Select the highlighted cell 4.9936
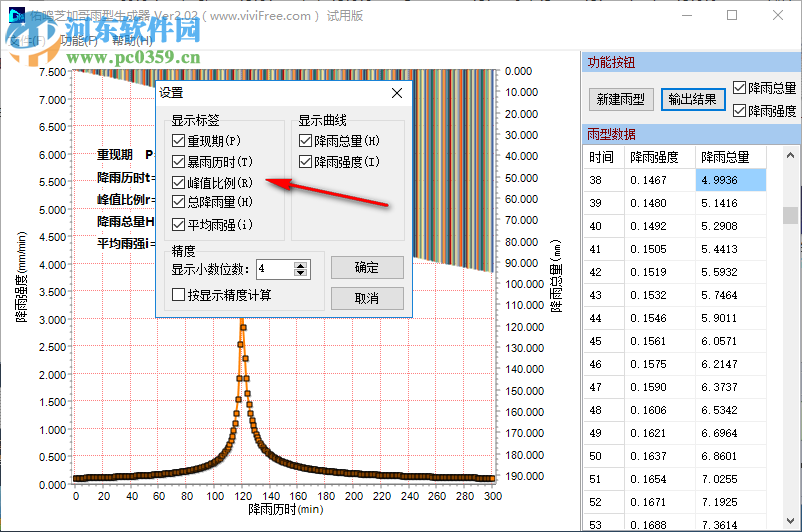This screenshot has height=532, width=802. click(x=730, y=180)
